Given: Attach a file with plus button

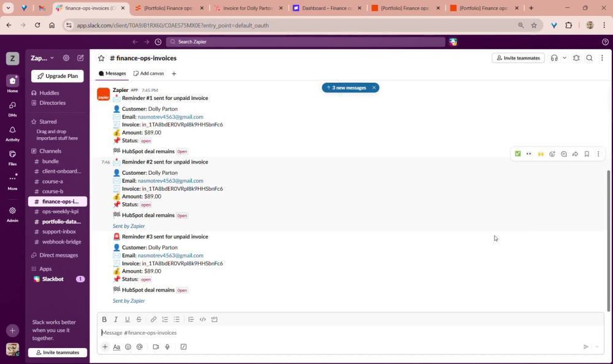Looking at the screenshot, I should pos(105,347).
